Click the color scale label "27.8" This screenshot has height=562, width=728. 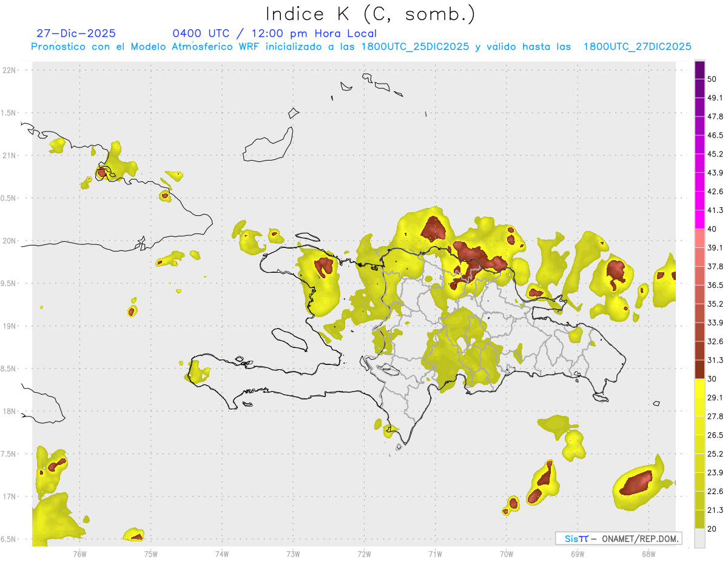(715, 416)
